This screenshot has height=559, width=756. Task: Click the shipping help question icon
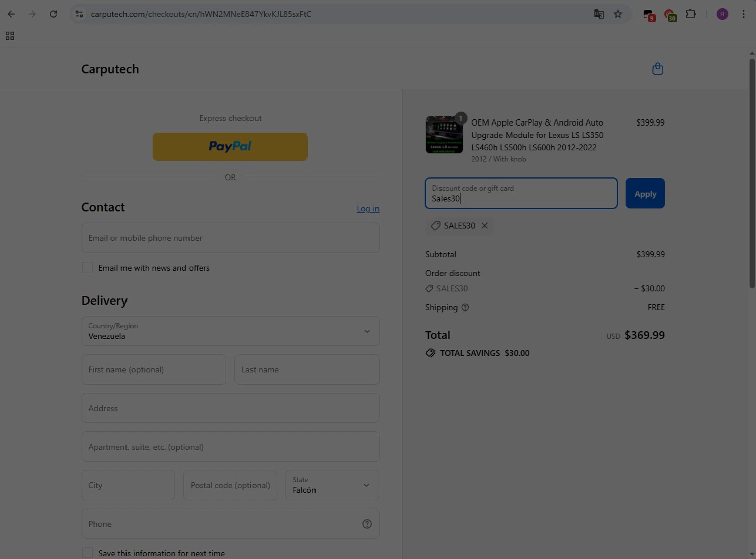(465, 307)
